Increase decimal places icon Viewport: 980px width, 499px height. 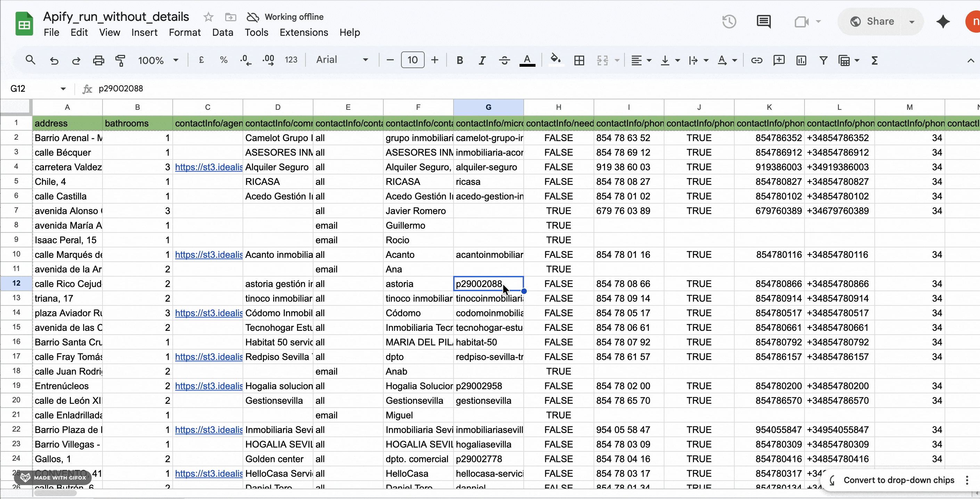click(x=268, y=60)
